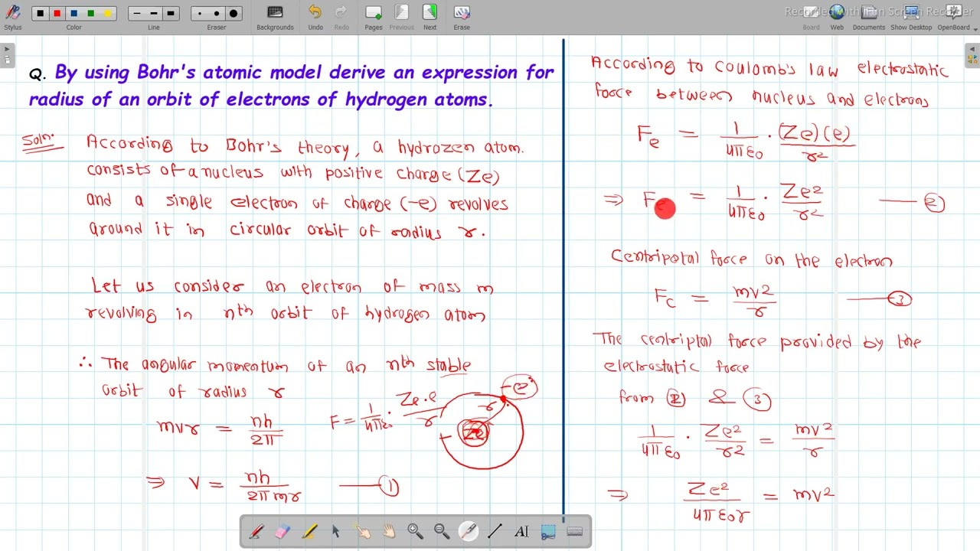Select the black pen color
980x551 pixels.
(40, 13)
